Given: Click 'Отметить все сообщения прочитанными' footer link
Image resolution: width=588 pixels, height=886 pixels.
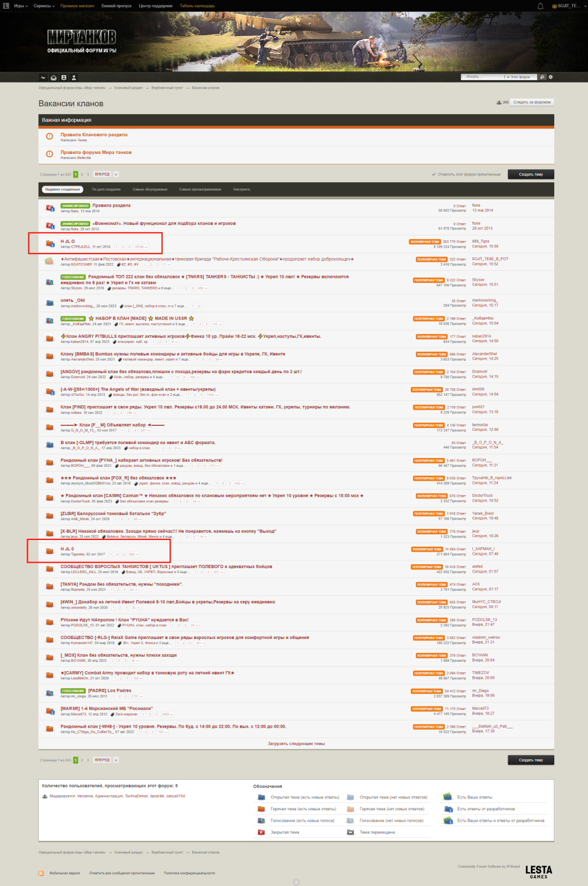Looking at the screenshot, I should pos(122,873).
